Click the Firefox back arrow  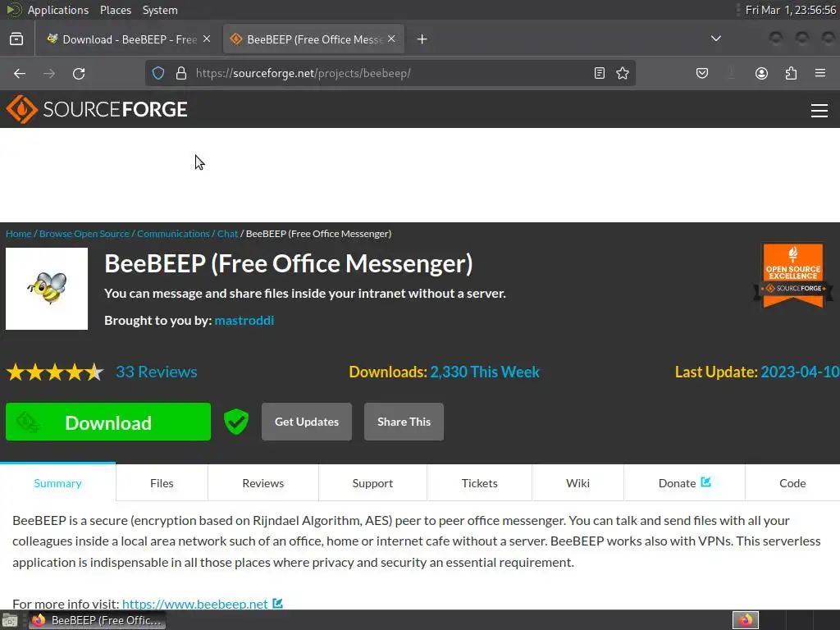pos(20,73)
